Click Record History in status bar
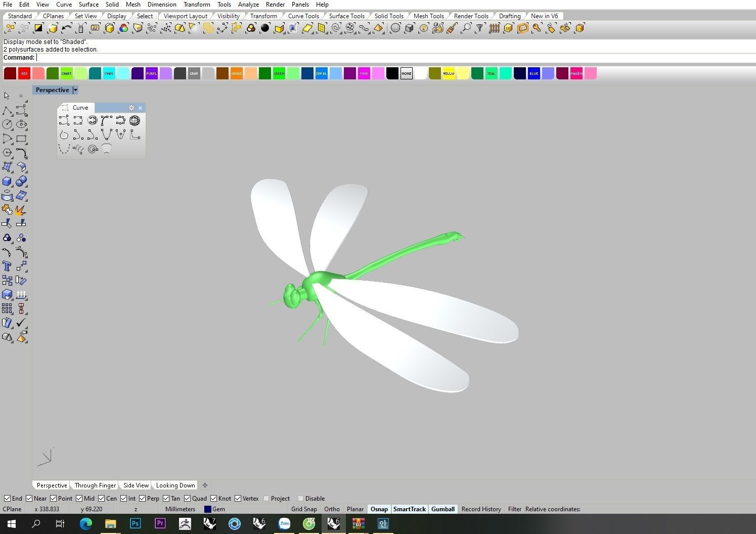Image resolution: width=756 pixels, height=534 pixels. point(481,509)
